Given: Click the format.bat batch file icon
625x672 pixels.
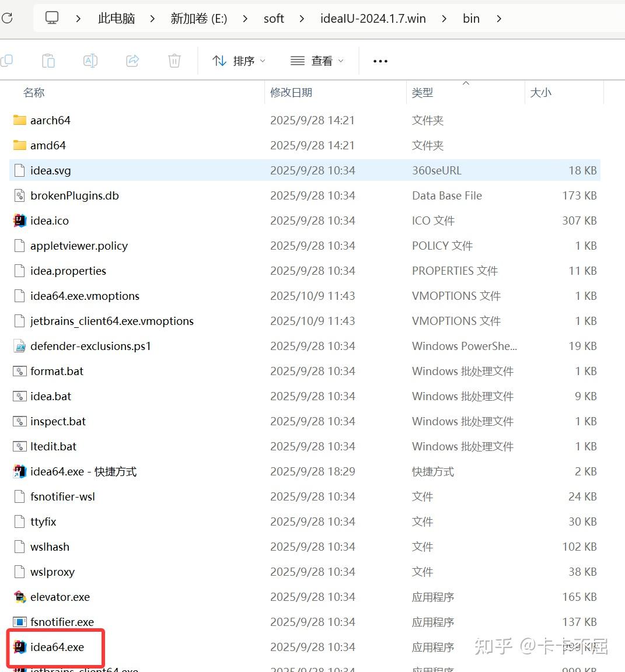Looking at the screenshot, I should pos(20,371).
